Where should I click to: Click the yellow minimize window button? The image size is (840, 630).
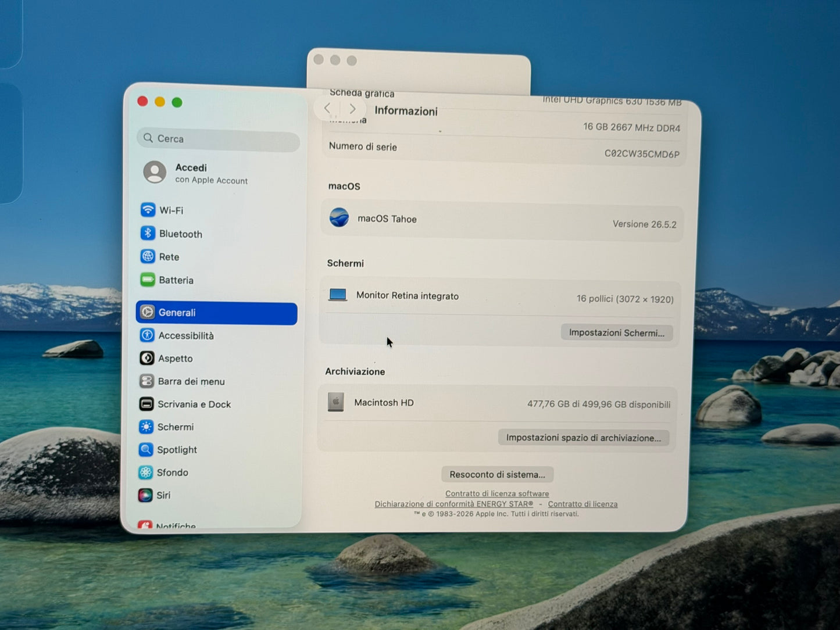160,102
